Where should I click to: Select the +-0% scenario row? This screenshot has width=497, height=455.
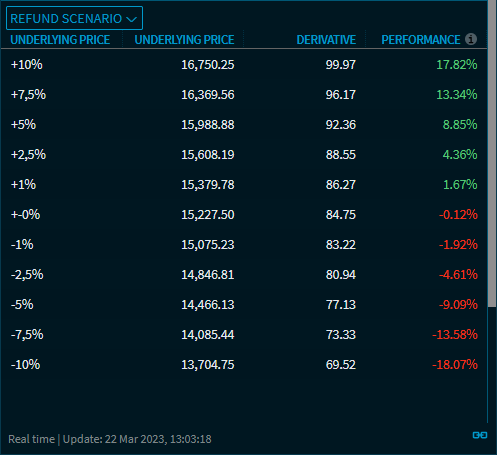(244, 214)
